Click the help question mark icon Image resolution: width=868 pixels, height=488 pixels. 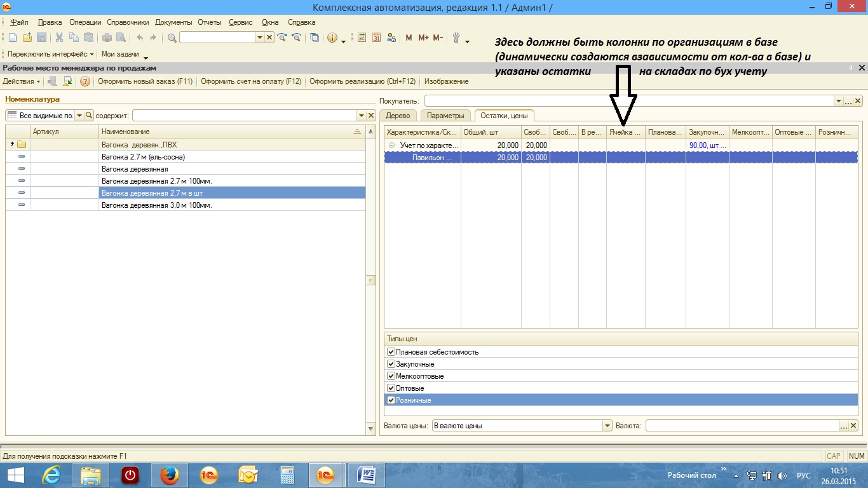[85, 81]
